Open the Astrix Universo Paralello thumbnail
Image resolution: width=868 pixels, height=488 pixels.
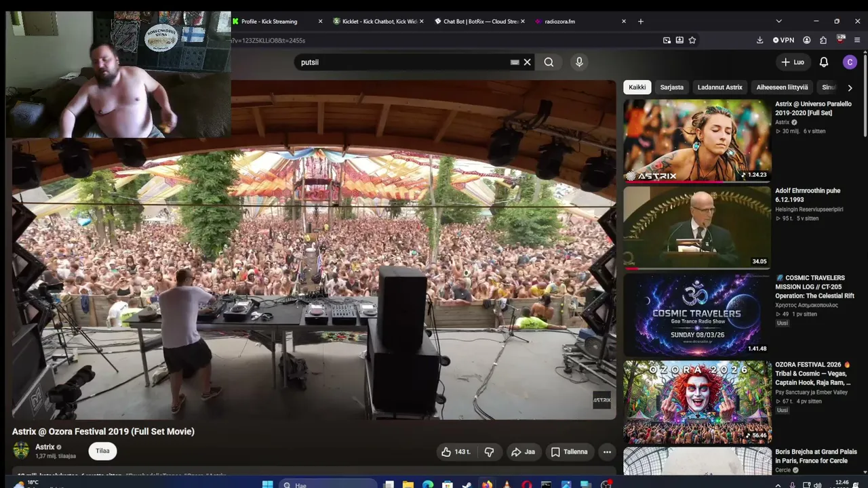click(697, 141)
